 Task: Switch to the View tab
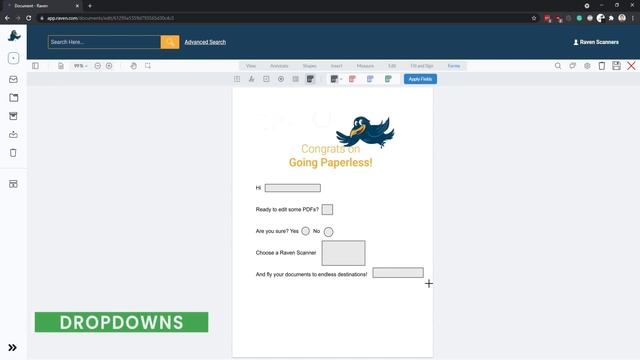pyautogui.click(x=251, y=66)
